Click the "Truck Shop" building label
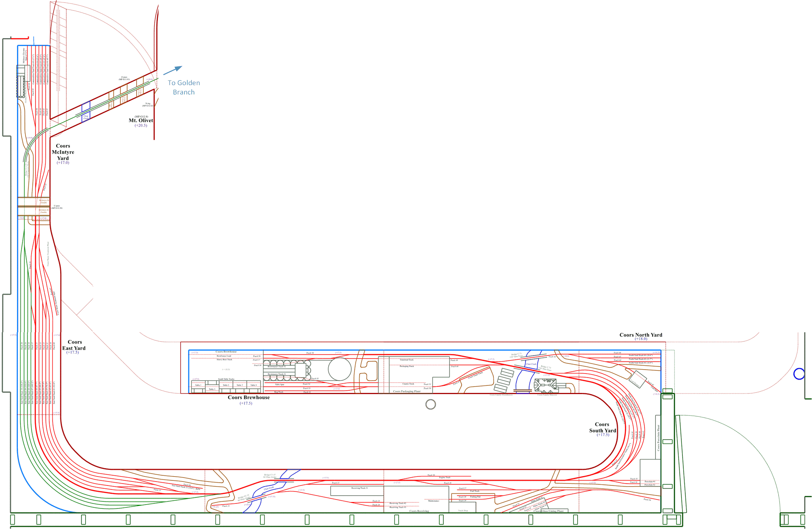 (x=463, y=511)
